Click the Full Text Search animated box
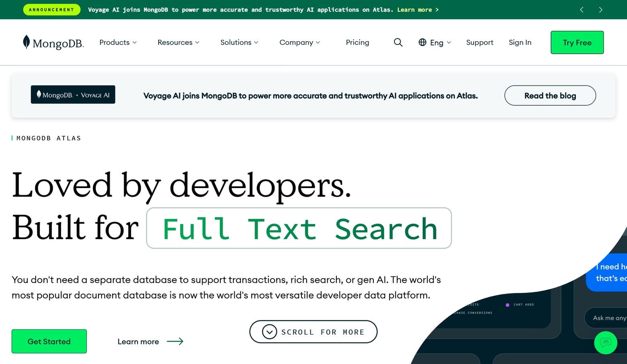 tap(299, 228)
